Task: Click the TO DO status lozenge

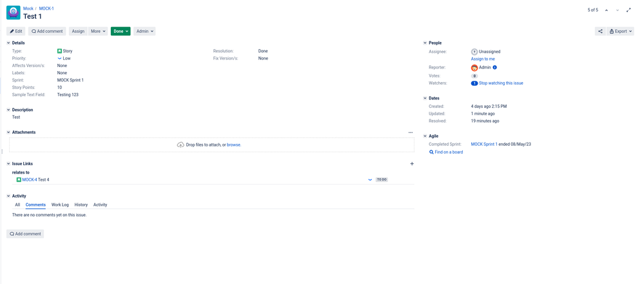Action: (382, 179)
